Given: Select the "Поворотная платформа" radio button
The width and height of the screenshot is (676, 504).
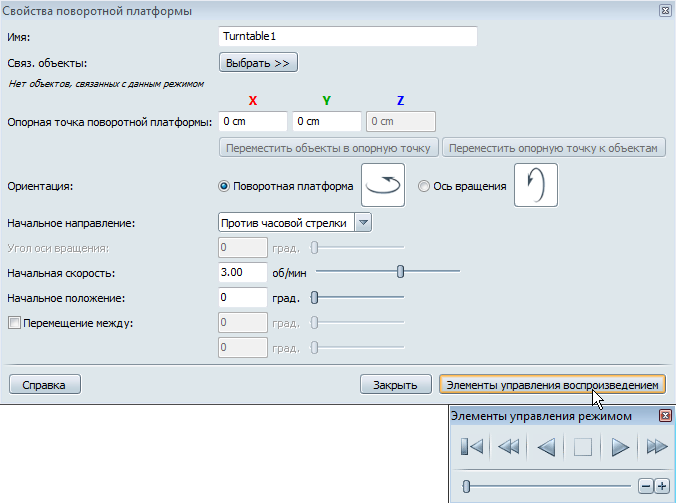Looking at the screenshot, I should 224,186.
